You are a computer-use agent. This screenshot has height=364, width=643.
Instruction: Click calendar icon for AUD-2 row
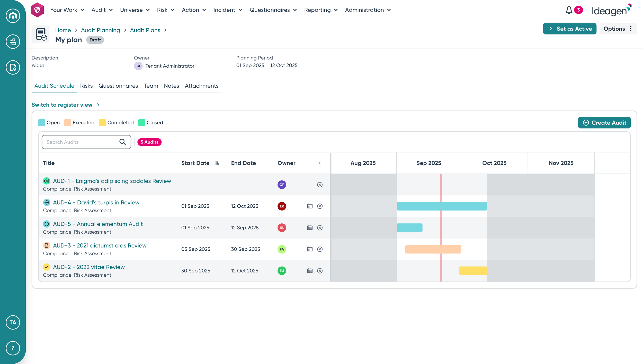310,271
